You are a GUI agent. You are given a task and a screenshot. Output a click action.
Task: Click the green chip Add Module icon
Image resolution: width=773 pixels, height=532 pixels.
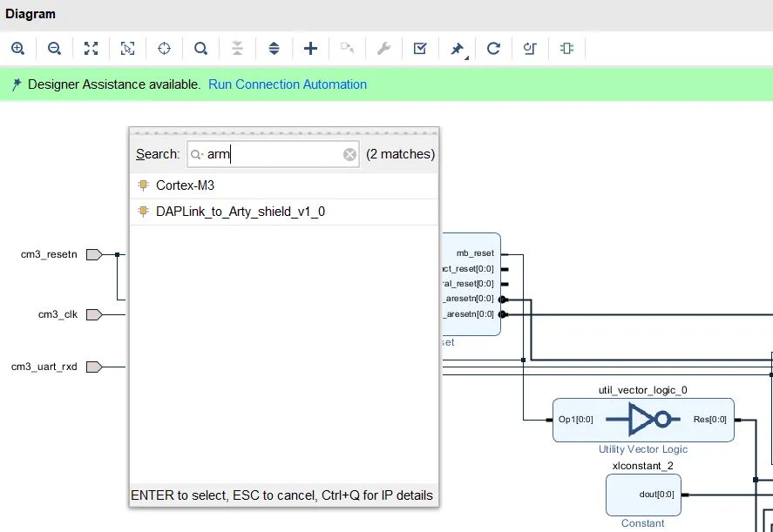[x=566, y=48]
